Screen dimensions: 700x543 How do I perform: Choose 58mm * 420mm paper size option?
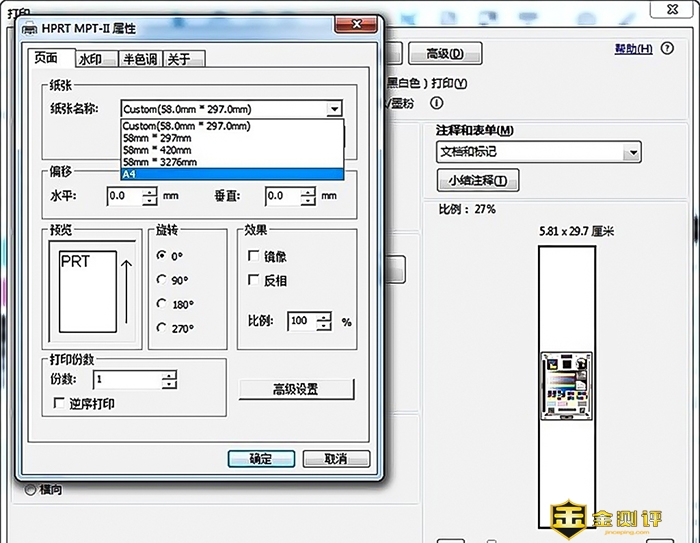click(160, 150)
